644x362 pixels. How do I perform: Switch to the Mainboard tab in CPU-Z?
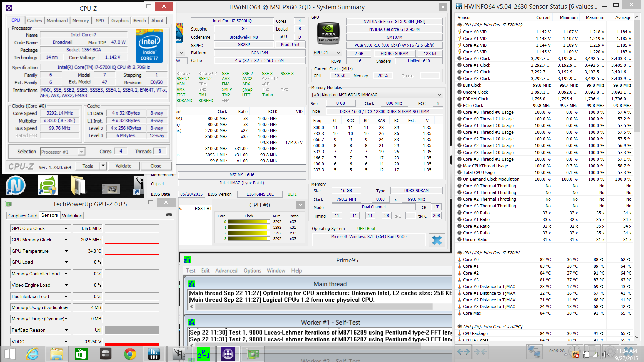coord(57,21)
